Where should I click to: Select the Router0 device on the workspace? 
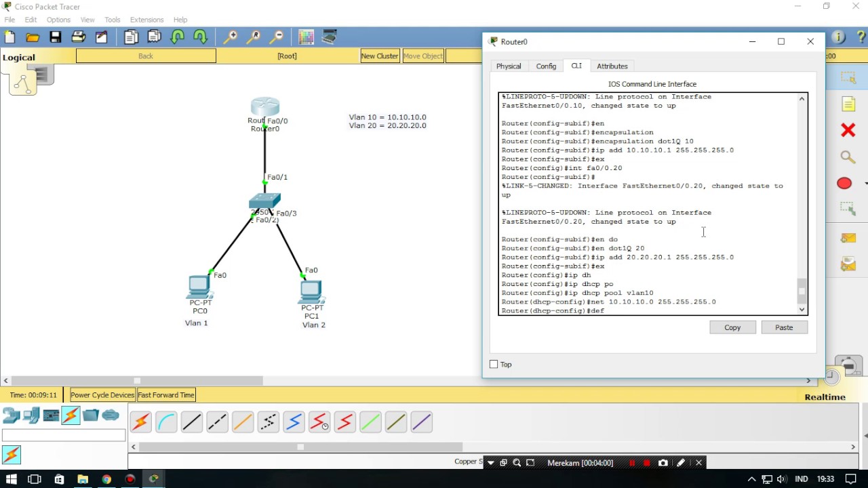[264, 107]
